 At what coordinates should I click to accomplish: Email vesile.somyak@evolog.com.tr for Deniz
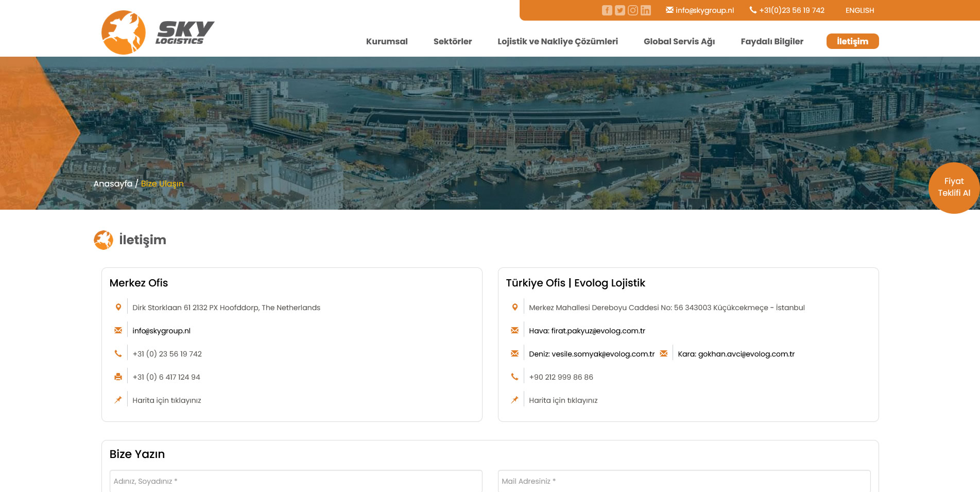(x=603, y=354)
